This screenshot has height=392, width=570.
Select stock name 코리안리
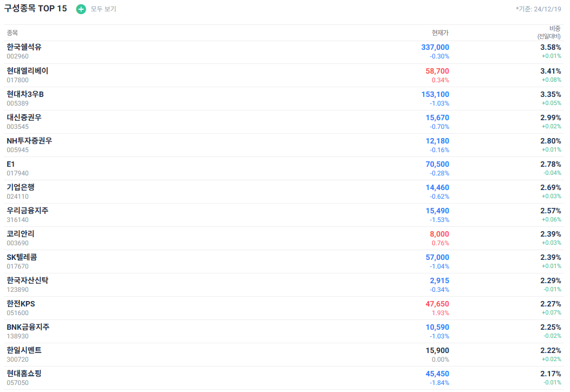click(21, 234)
